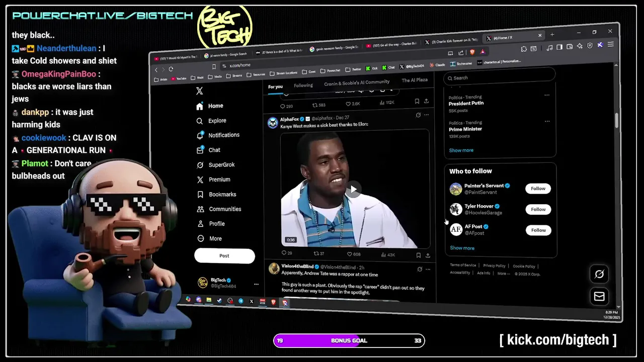Switch to the jd vance family Google tab

(x=226, y=55)
